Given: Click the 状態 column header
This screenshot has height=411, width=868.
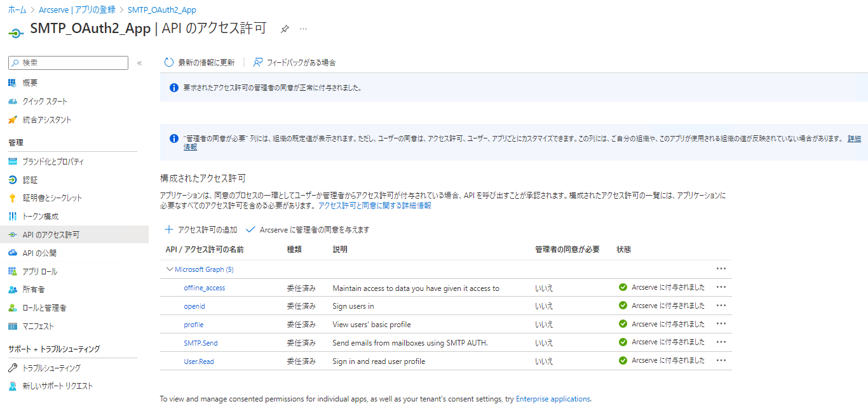Looking at the screenshot, I should pyautogui.click(x=624, y=250).
